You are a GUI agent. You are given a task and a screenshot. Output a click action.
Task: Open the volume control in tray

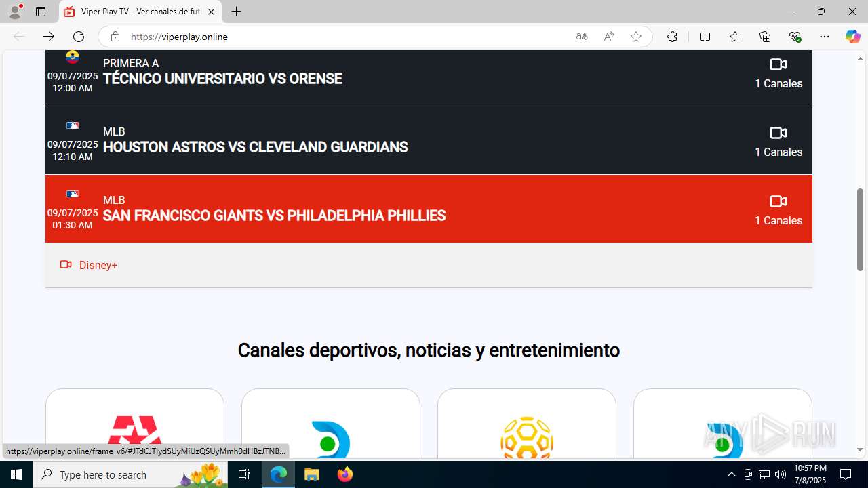[781, 474]
